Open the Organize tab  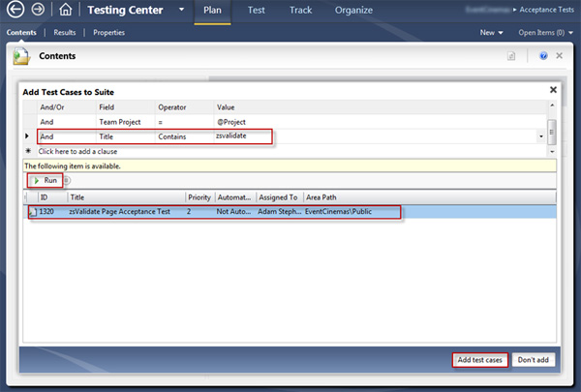352,12
